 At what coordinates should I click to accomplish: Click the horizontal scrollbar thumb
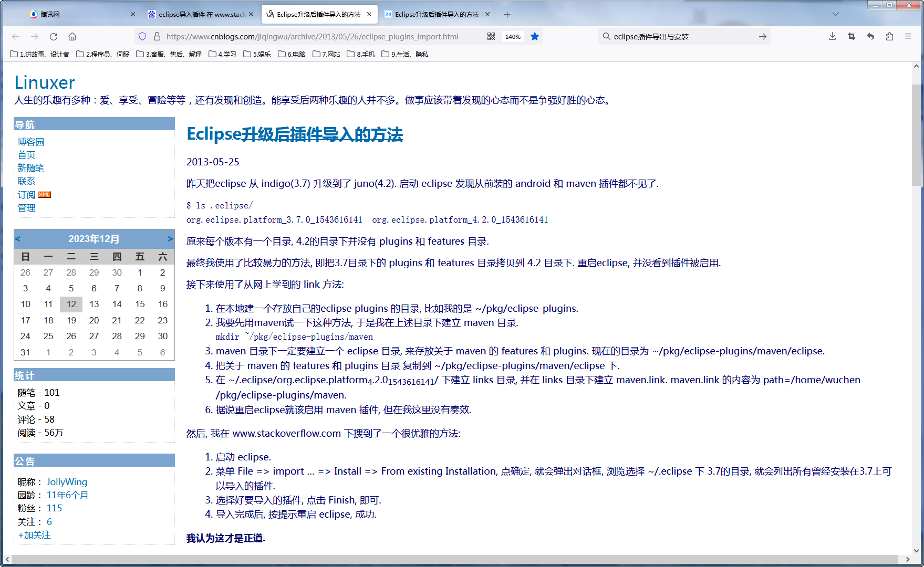454,560
